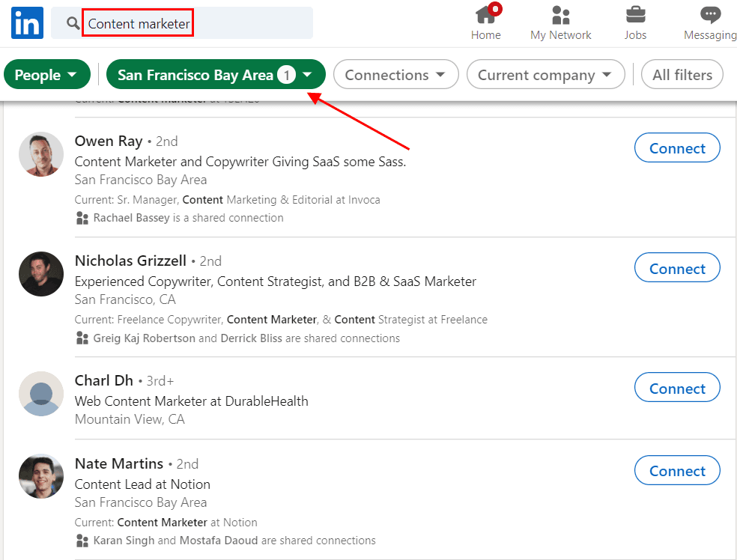Click the Content marketer search field
This screenshot has width=737, height=560.
pyautogui.click(x=182, y=23)
